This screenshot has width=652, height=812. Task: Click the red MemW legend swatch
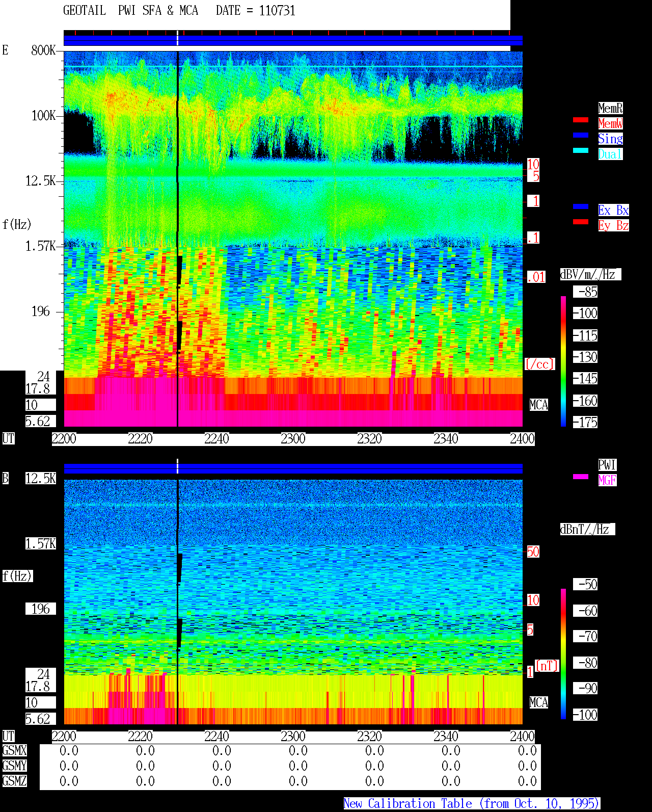coord(581,120)
